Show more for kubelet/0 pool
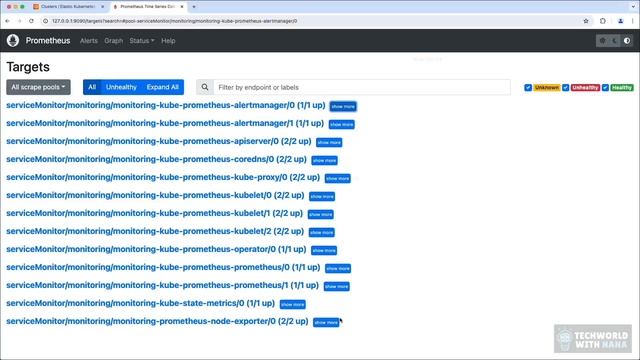 coord(322,196)
